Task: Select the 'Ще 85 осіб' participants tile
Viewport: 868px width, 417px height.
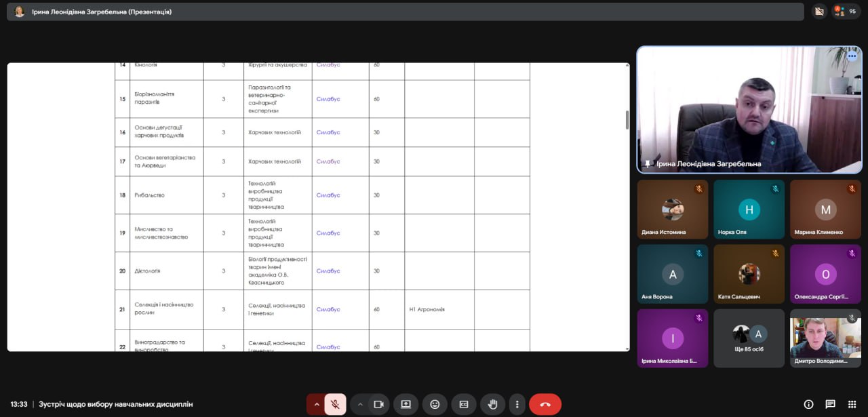Action: pyautogui.click(x=749, y=338)
